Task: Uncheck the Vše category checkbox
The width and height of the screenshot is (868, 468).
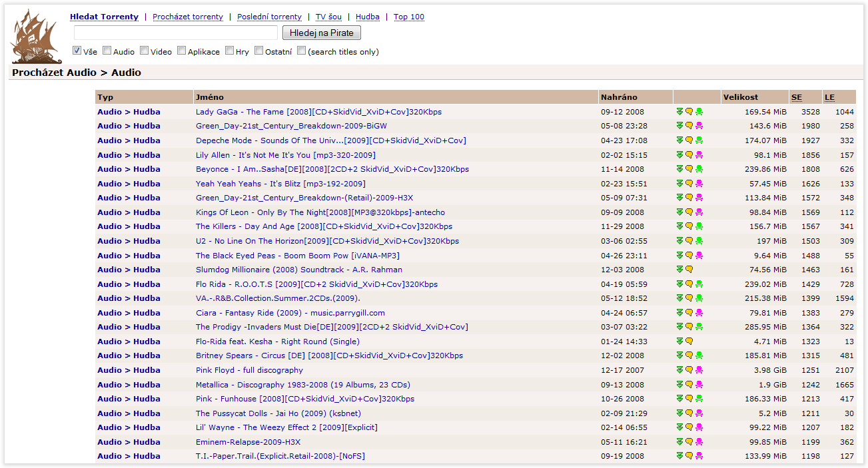Action: pos(77,51)
